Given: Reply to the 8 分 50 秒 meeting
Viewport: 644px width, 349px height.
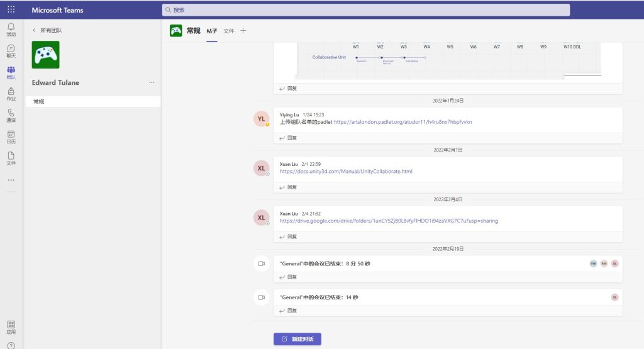Looking at the screenshot, I should (288, 277).
